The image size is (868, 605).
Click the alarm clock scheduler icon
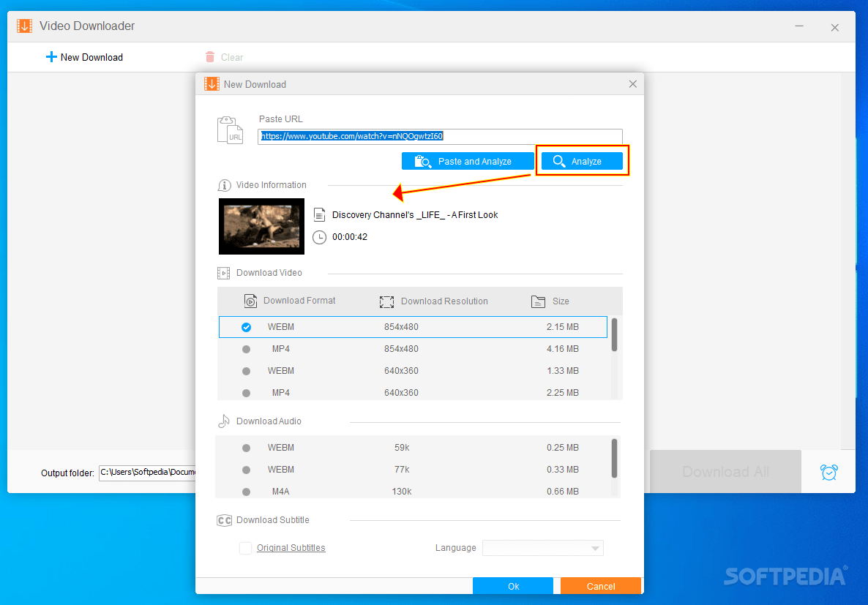(828, 472)
